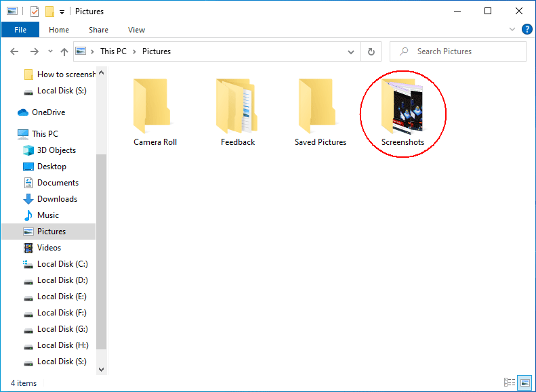The width and height of the screenshot is (536, 392).
Task: Select Pictures in the navigation pane
Action: pos(49,232)
